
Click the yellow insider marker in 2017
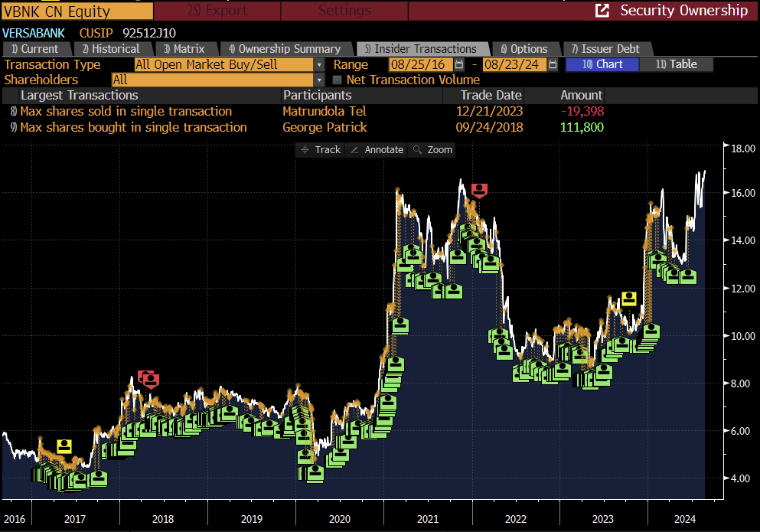pyautogui.click(x=64, y=446)
